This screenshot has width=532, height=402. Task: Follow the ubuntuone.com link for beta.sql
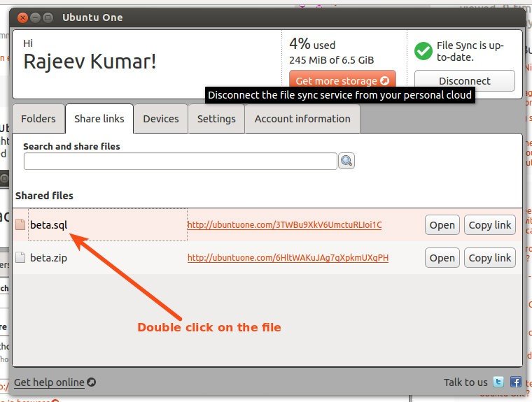point(284,225)
